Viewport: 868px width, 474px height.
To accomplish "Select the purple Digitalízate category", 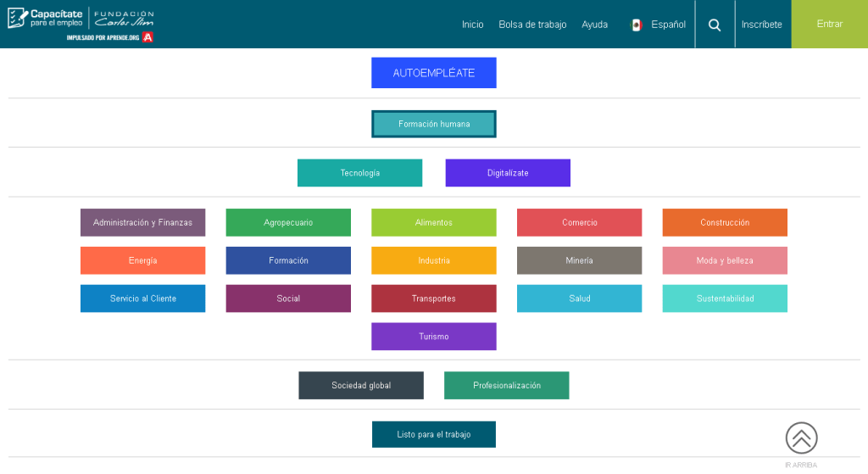I will pyautogui.click(x=508, y=173).
